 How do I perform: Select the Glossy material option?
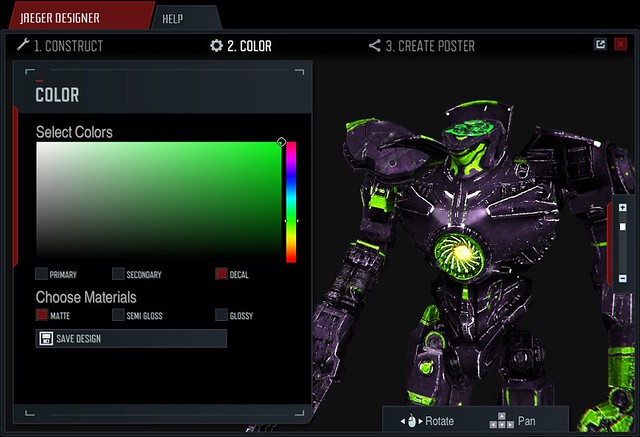coord(221,315)
